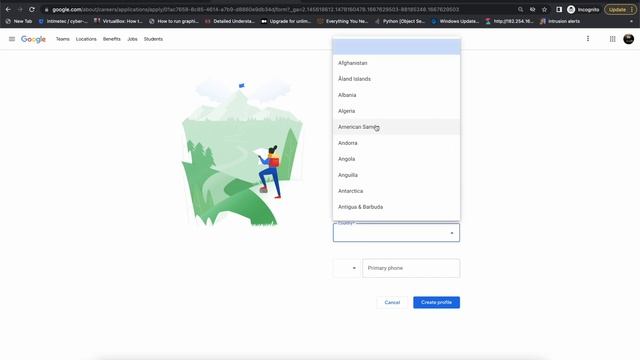The width and height of the screenshot is (640, 360).
Task: Click the Cancel button
Action: point(392,302)
